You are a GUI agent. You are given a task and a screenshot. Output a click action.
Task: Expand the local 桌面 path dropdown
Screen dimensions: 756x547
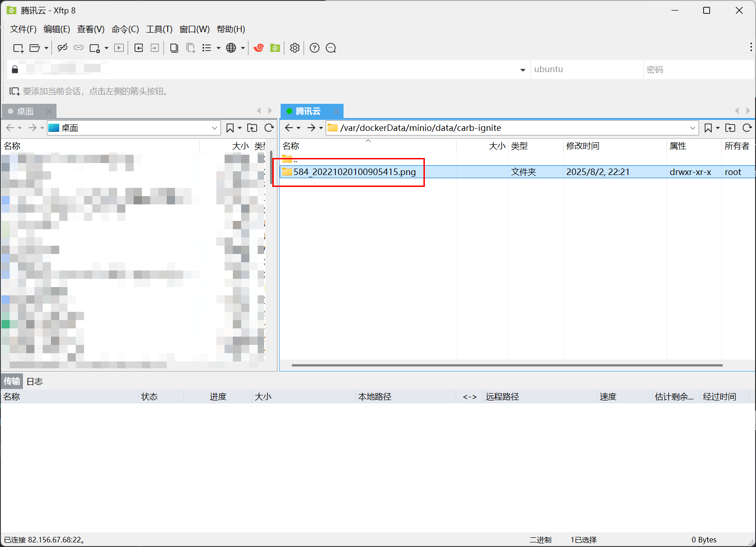(214, 128)
